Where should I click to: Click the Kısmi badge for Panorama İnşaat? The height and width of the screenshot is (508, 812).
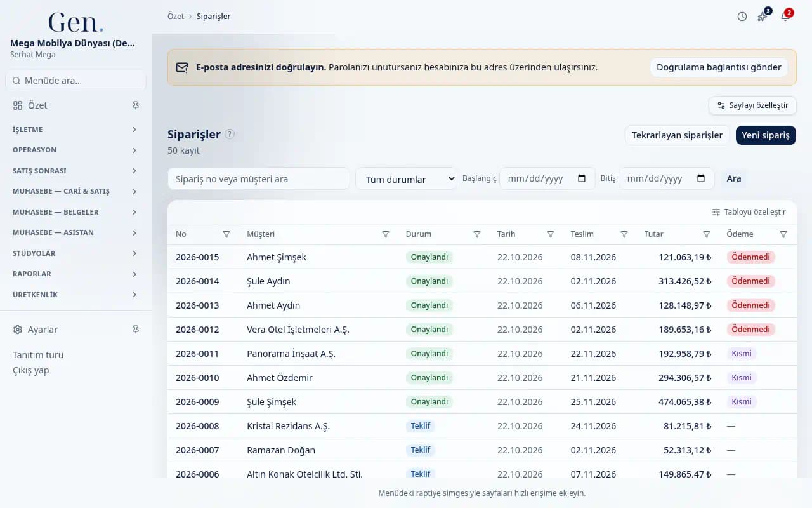[742, 354]
